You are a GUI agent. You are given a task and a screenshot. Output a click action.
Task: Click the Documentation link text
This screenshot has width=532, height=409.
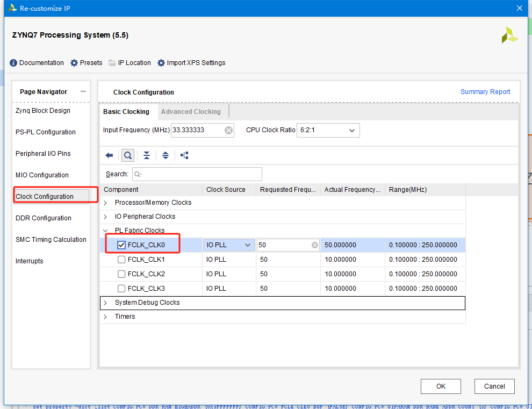point(41,63)
